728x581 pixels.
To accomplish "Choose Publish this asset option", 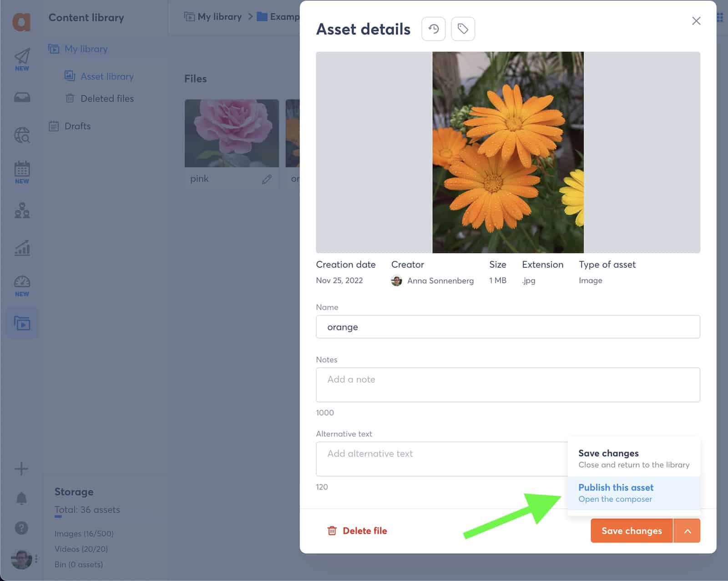I will click(634, 493).
